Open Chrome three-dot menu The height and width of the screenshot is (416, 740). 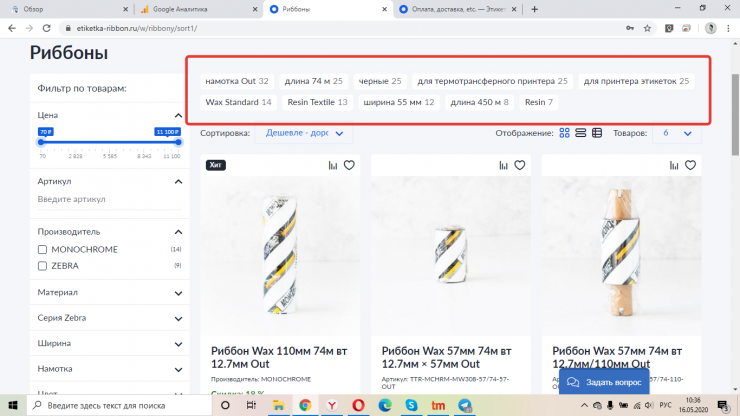pyautogui.click(x=728, y=28)
